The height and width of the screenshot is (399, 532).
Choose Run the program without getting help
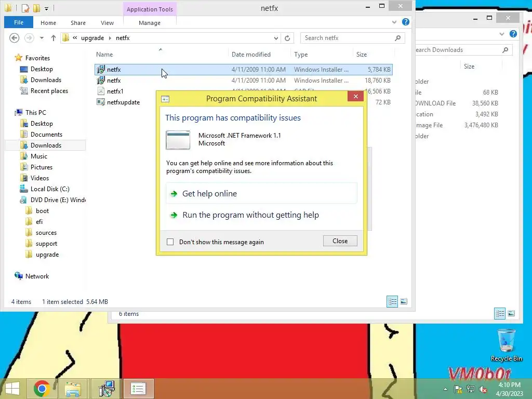click(x=261, y=215)
